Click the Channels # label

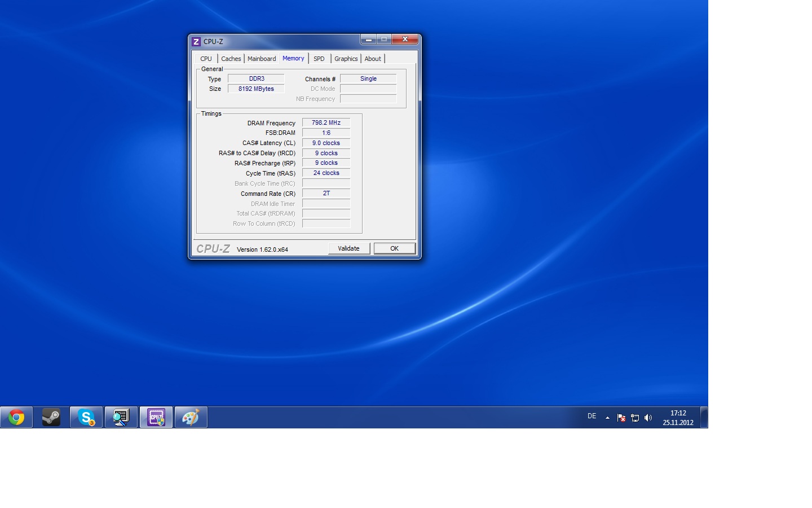pos(320,79)
